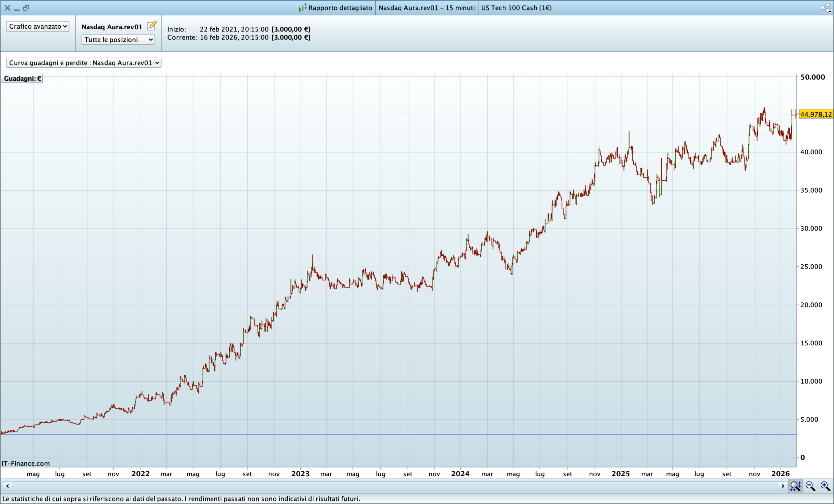Click the pencil edit icon beside Nasdaq Aura.rev01

(152, 25)
